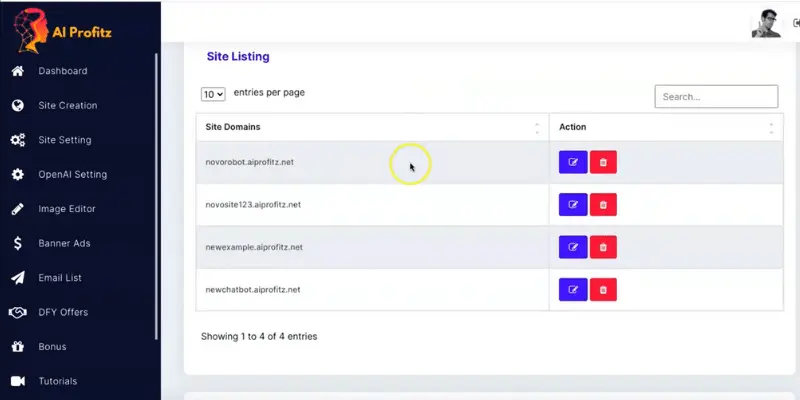Select novosite123.aiprofitz.net domain text

(x=253, y=205)
